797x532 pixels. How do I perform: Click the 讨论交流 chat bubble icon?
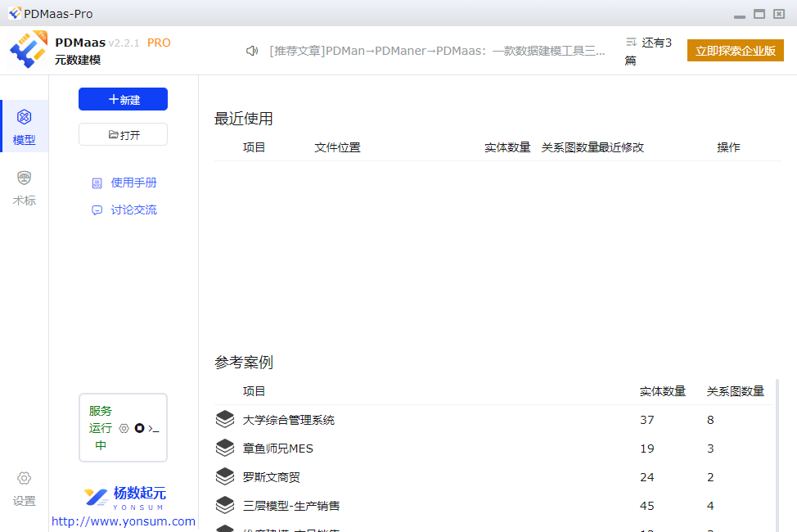97,210
